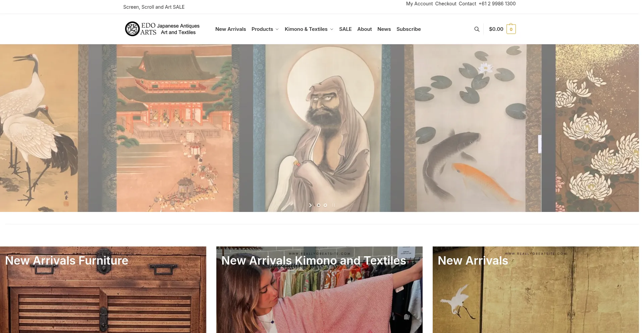The image size is (644, 333).
Task: Open the About page
Action: pos(364,29)
